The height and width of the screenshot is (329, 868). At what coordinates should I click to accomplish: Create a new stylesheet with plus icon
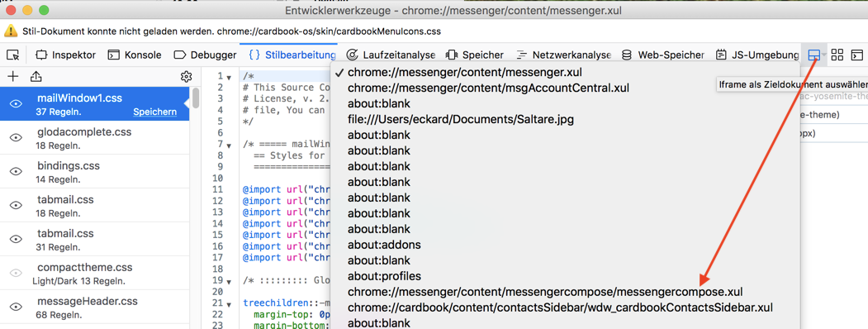coord(12,76)
